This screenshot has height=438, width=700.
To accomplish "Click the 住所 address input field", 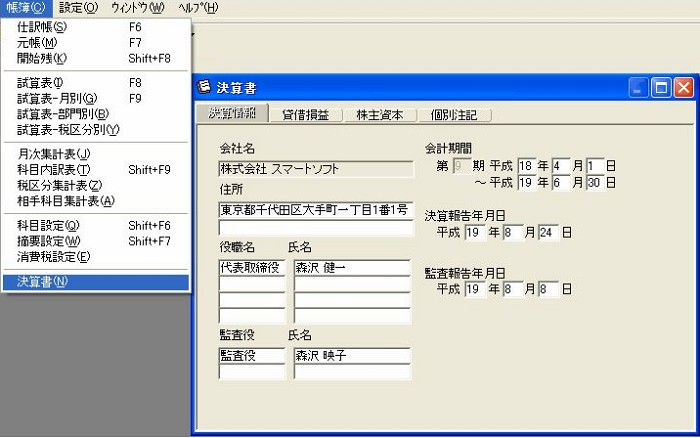I will pyautogui.click(x=315, y=210).
